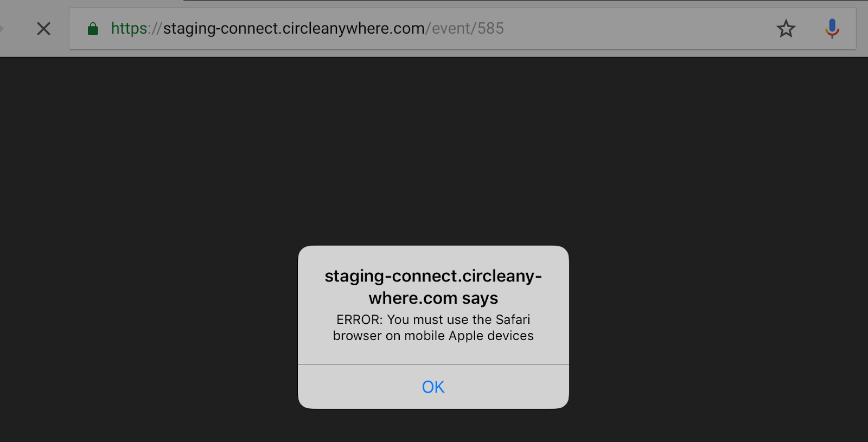Tap 'browser on mobile Apple devices' text
Viewport: 868px width, 442px height.
pyautogui.click(x=433, y=336)
